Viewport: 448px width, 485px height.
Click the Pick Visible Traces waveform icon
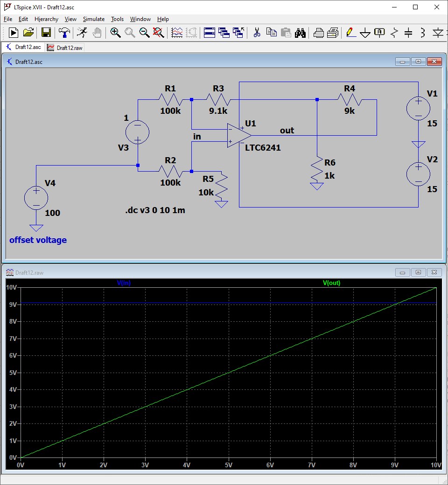pyautogui.click(x=177, y=33)
